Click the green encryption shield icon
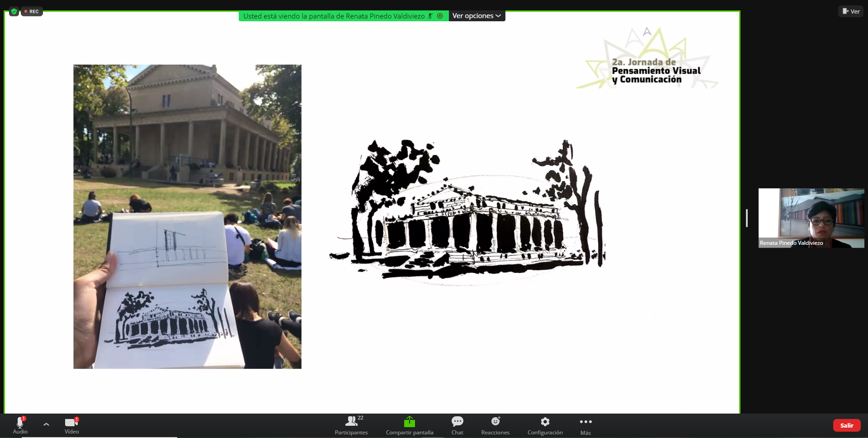Screen dimensions: 868x438 click(x=14, y=11)
